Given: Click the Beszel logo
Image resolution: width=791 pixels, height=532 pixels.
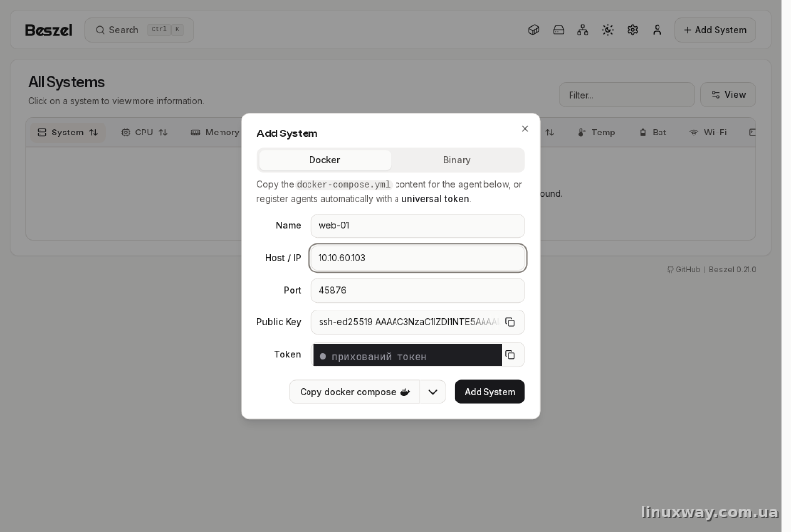Looking at the screenshot, I should pyautogui.click(x=48, y=30).
